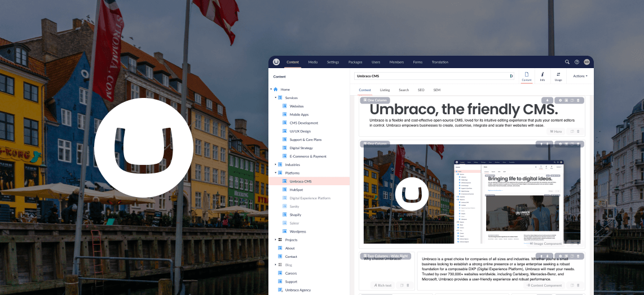Collapse the Platforms tree node
The width and height of the screenshot is (644, 295).
point(276,173)
